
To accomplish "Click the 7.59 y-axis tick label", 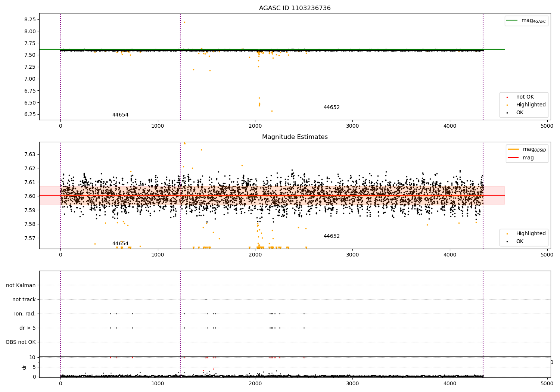I will pos(30,210).
